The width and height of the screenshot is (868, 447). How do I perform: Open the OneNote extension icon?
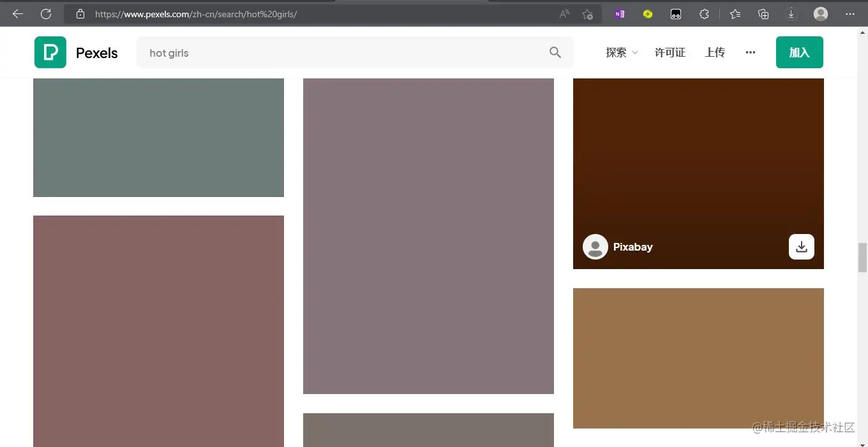coord(620,14)
